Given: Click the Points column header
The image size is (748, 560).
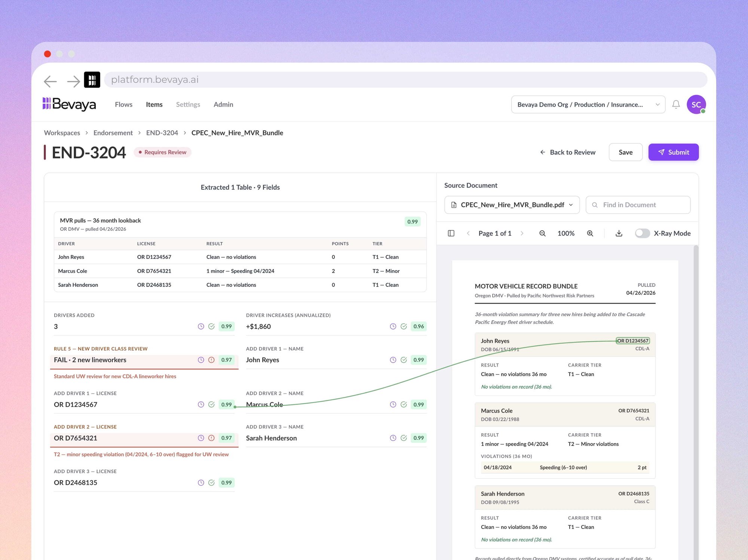Looking at the screenshot, I should [340, 244].
